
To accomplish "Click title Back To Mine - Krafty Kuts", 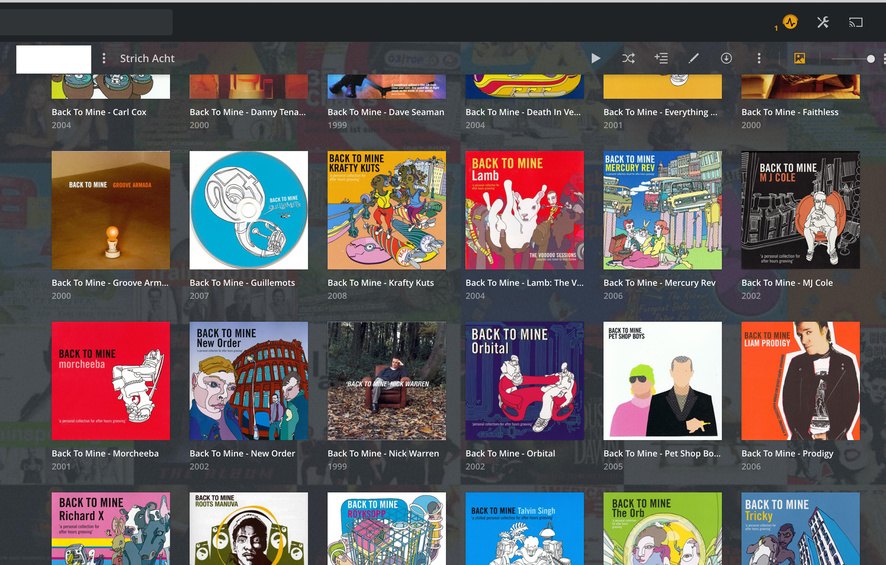I will coord(381,282).
